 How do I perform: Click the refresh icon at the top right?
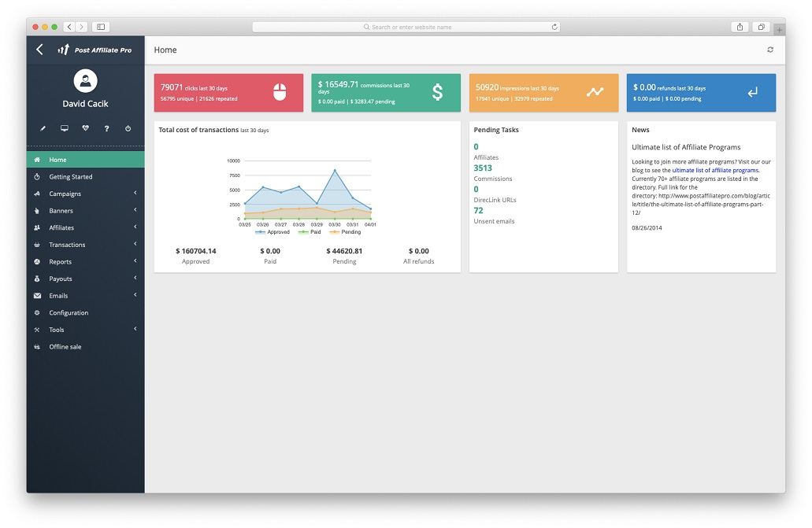tap(769, 49)
